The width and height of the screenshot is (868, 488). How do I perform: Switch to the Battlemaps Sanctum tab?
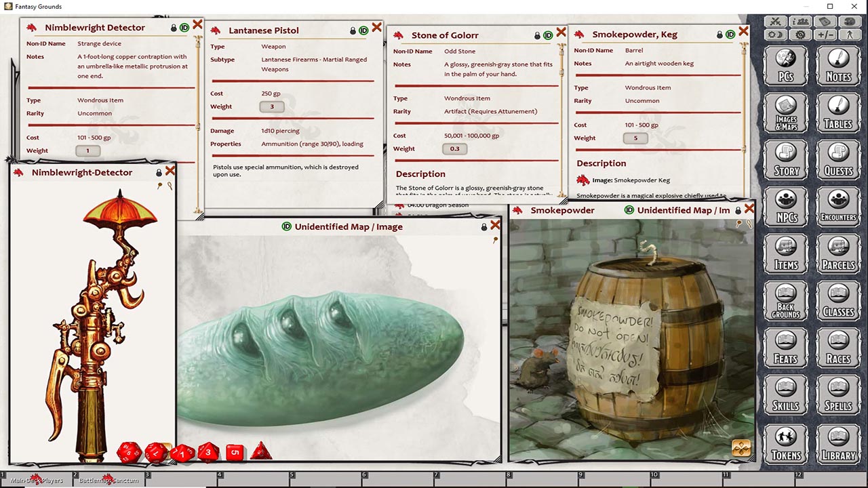click(108, 480)
